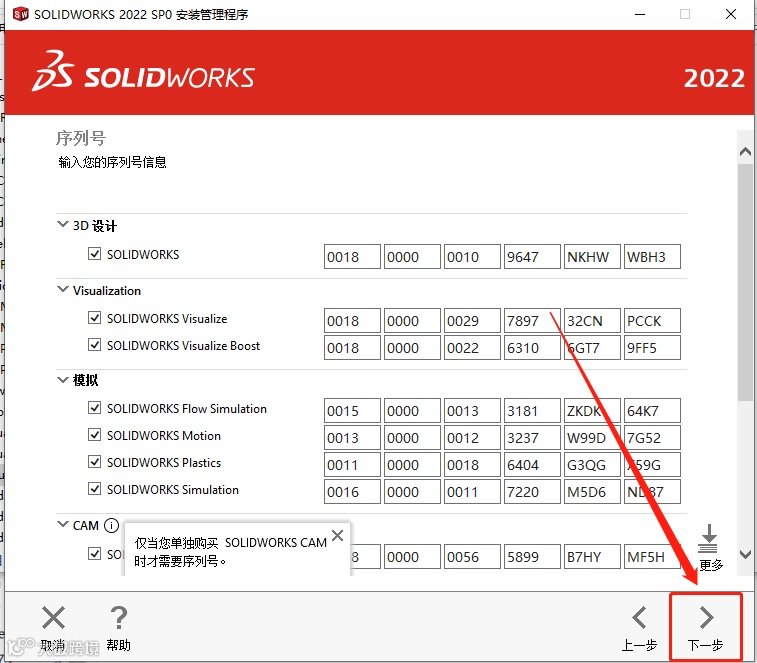757x663 pixels.
Task: Click the SOLIDWORKS Visualize Boost label
Action: 183,346
